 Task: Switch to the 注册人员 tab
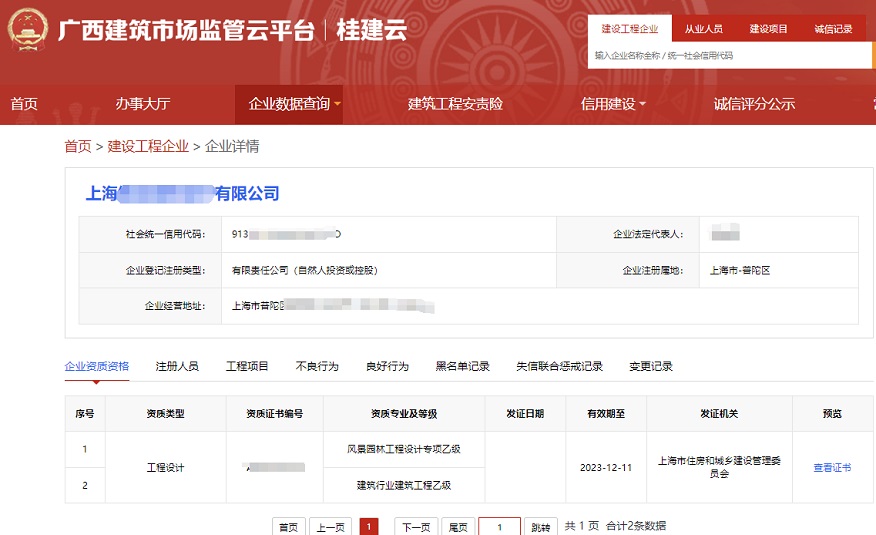pyautogui.click(x=177, y=367)
